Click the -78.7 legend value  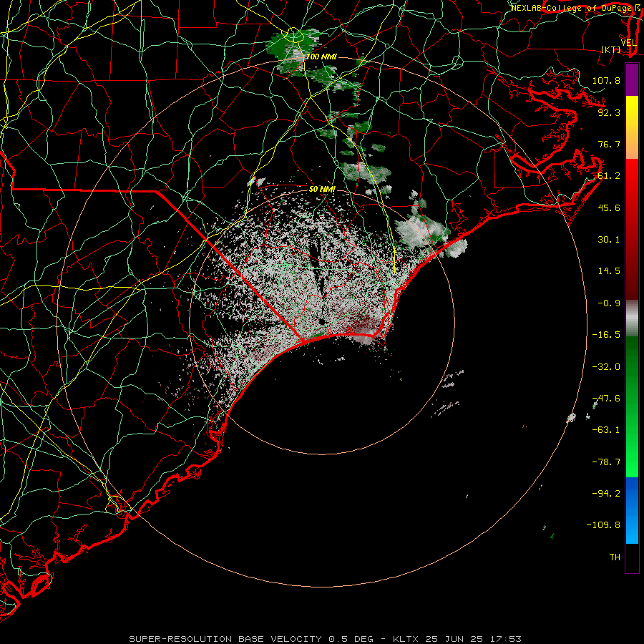606,462
